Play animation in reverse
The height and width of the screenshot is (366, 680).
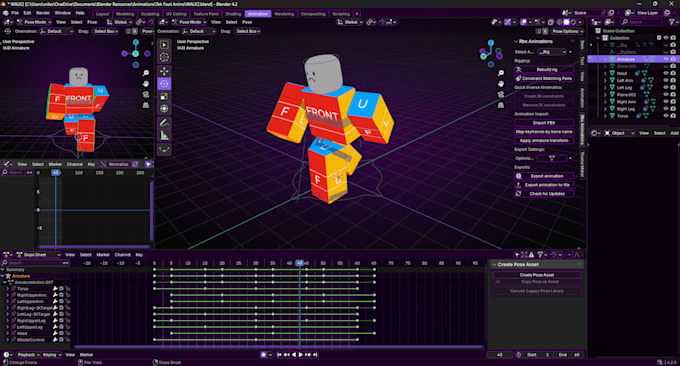click(294, 355)
